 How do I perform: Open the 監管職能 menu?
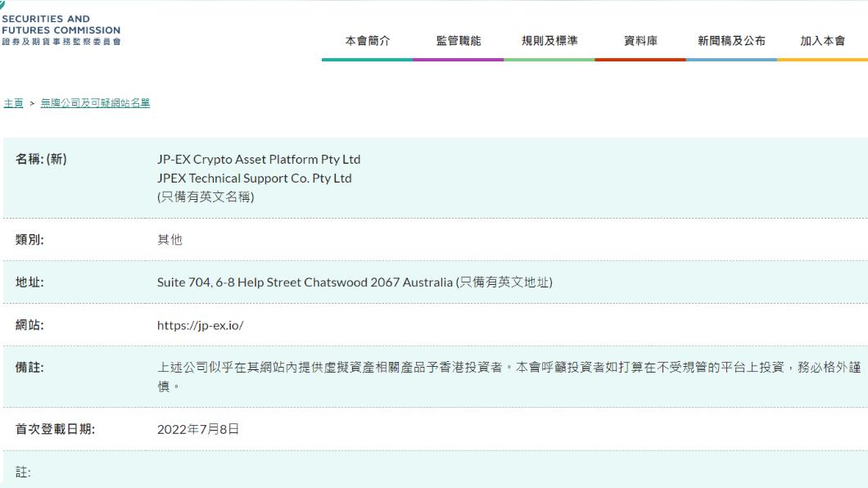point(459,41)
